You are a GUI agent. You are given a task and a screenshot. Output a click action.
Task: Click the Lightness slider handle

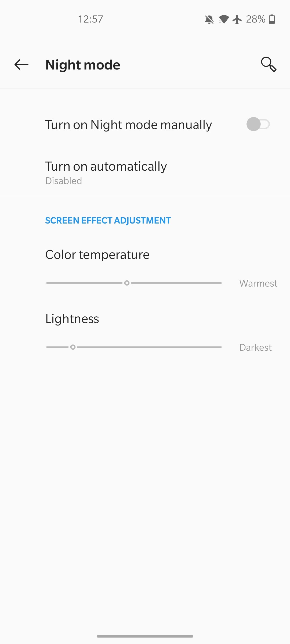pyautogui.click(x=73, y=347)
